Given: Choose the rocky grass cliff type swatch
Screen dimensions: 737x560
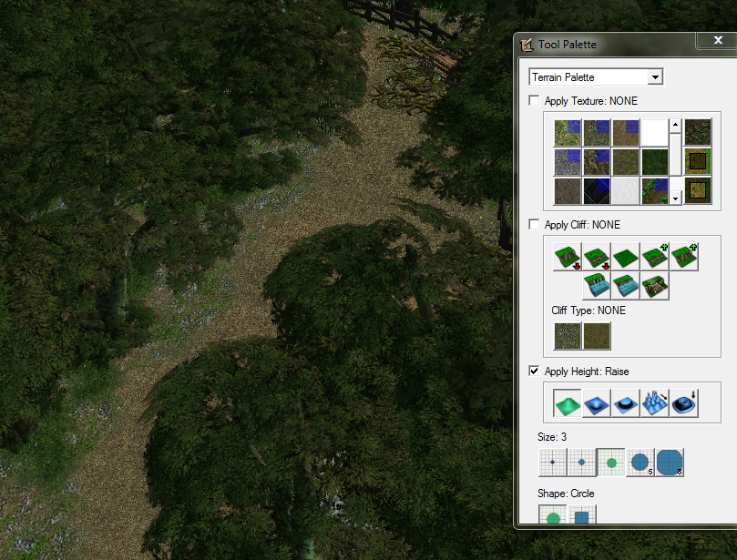Looking at the screenshot, I should 568,335.
